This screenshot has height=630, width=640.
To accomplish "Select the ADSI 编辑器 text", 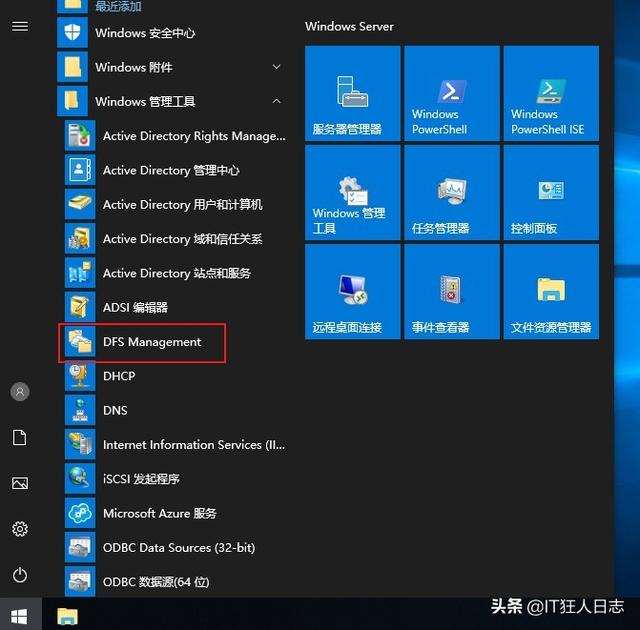I will pyautogui.click(x=135, y=307).
